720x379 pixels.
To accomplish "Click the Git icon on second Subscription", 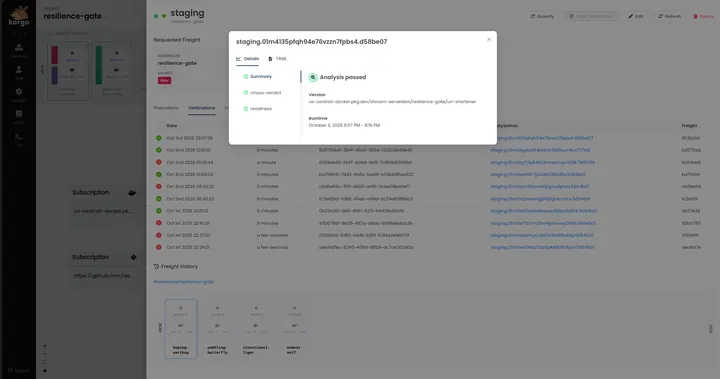I will pyautogui.click(x=134, y=257).
